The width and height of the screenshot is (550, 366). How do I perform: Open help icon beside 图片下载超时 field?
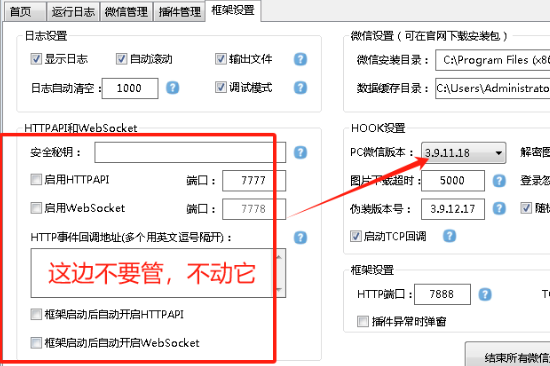499,181
